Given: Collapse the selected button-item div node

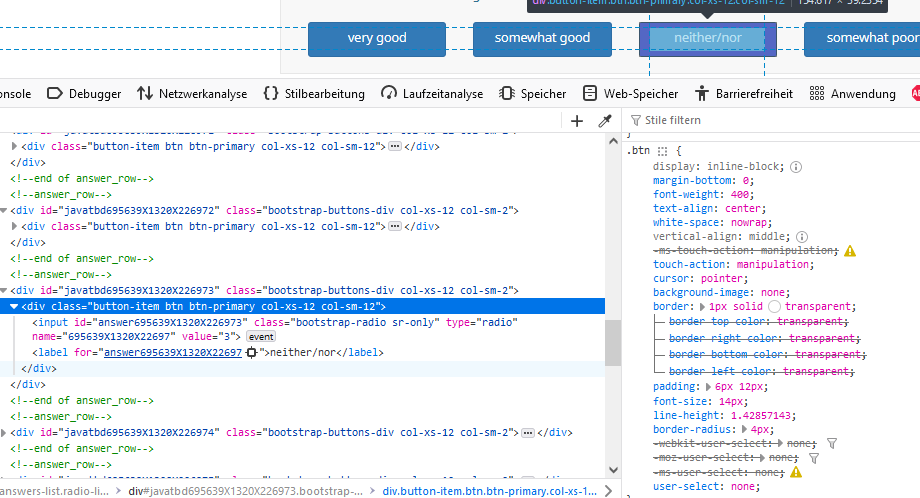Looking at the screenshot, I should (x=14, y=307).
